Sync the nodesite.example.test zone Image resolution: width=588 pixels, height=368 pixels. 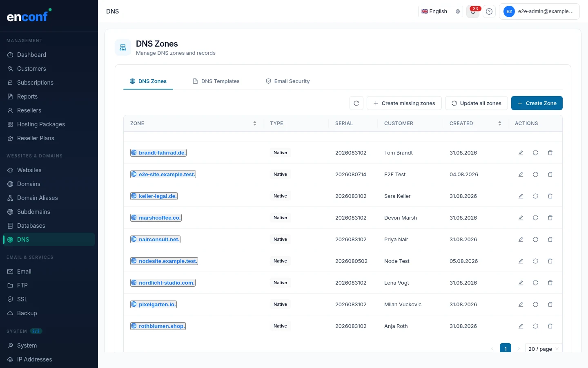click(x=535, y=261)
